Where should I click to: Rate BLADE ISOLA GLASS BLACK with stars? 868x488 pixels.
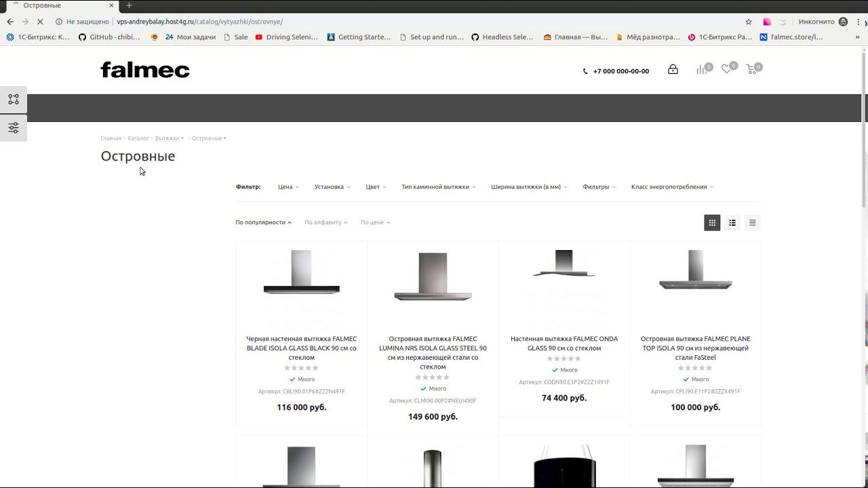(x=301, y=368)
